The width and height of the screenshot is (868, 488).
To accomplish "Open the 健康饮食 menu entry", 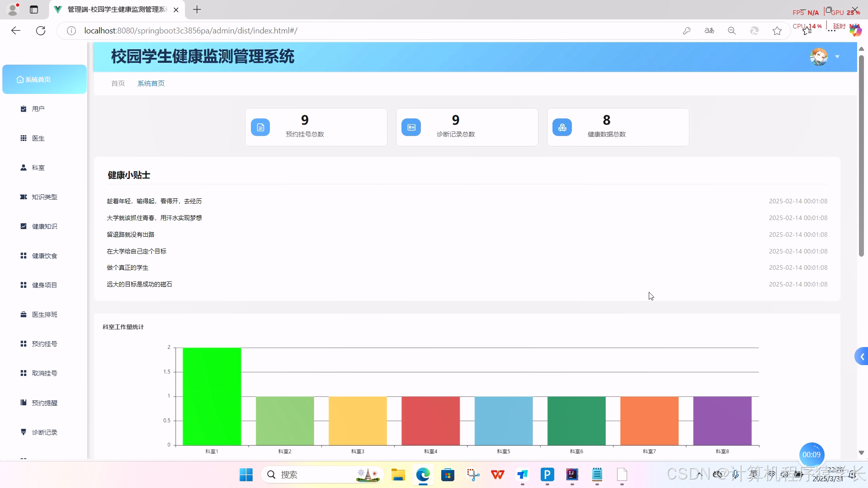I will (x=44, y=255).
